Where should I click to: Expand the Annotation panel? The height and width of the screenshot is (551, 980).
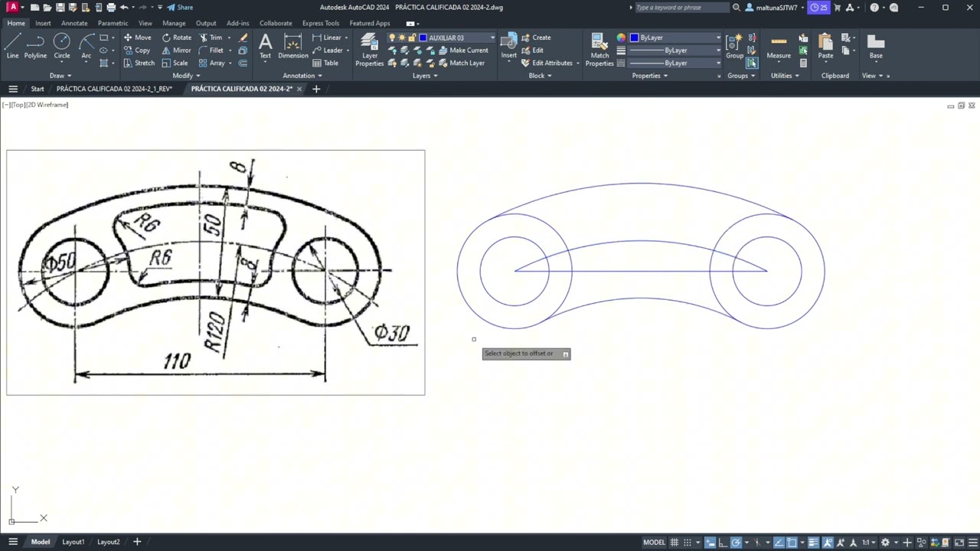pyautogui.click(x=302, y=76)
